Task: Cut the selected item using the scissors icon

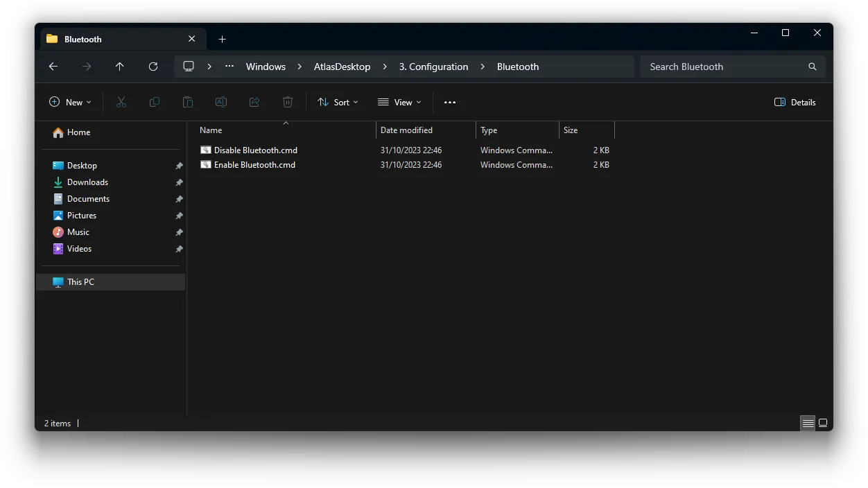Action: coord(121,102)
